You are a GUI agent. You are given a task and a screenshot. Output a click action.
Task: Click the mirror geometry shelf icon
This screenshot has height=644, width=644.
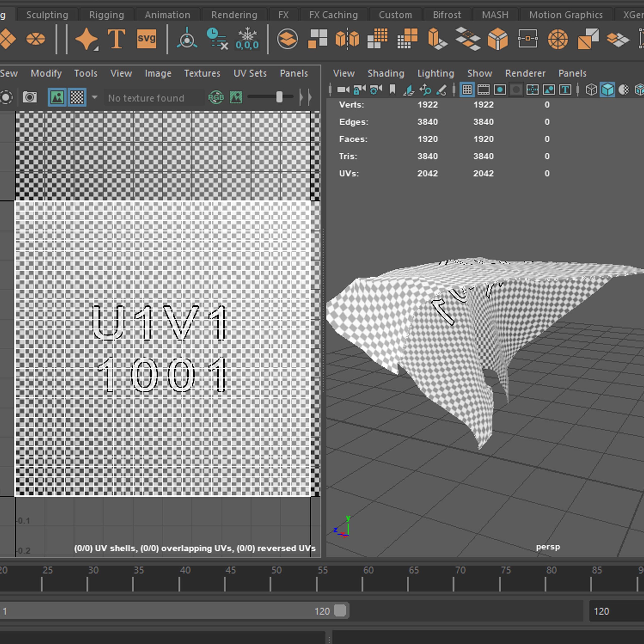(347, 39)
